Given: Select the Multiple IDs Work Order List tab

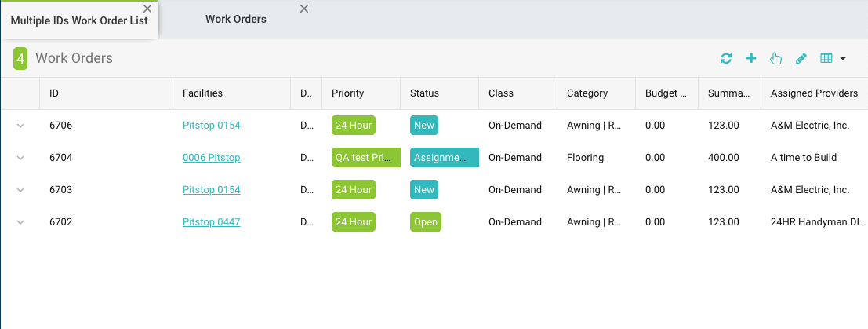Looking at the screenshot, I should point(78,21).
